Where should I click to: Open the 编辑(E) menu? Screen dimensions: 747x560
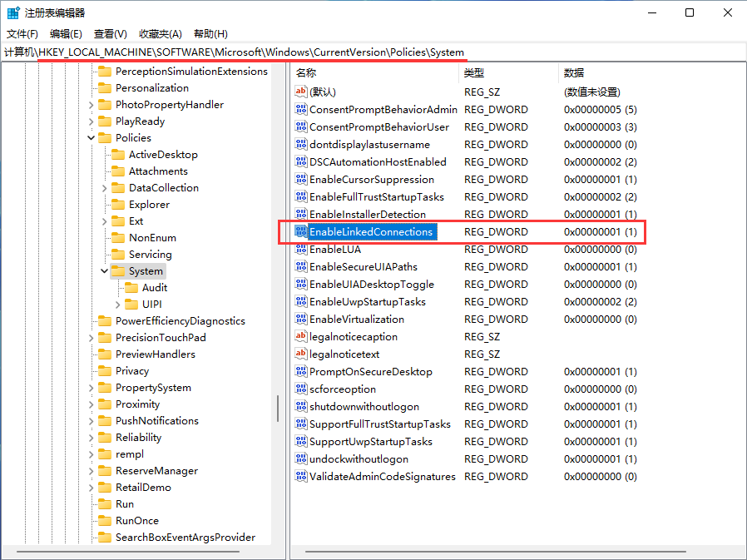click(x=66, y=34)
